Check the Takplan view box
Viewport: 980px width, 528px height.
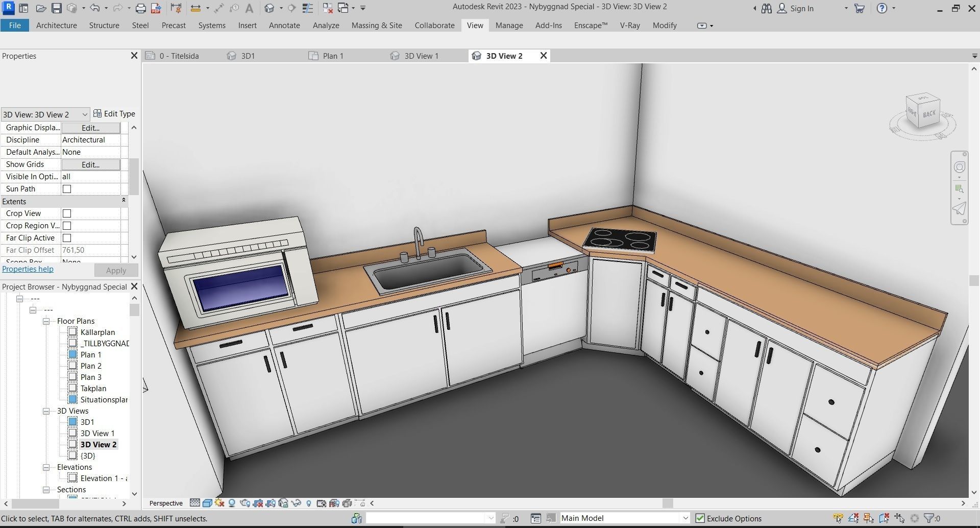coord(72,388)
